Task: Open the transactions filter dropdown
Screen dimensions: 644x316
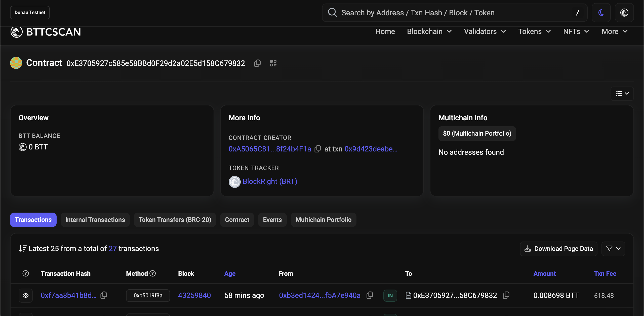Action: (613, 249)
